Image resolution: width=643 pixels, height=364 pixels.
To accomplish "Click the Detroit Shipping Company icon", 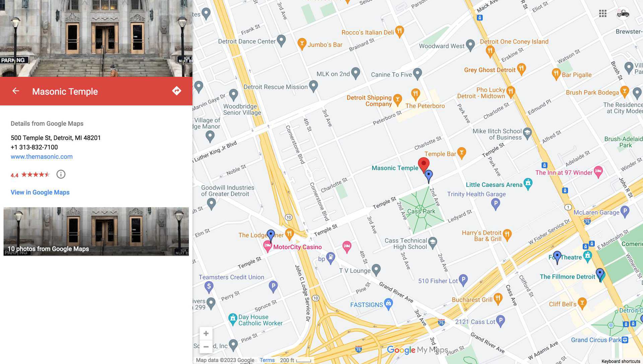I will tap(398, 99).
